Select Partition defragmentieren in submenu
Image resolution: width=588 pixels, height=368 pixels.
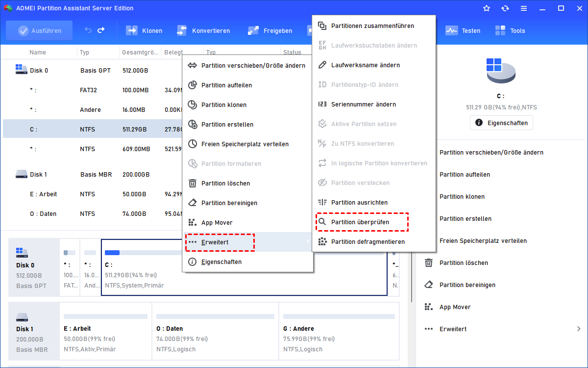point(374,241)
